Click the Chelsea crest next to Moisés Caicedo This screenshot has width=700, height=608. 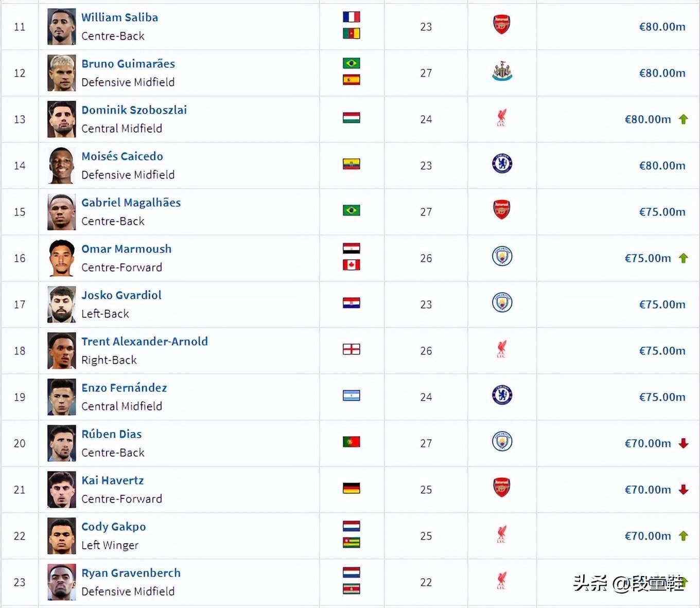502,164
